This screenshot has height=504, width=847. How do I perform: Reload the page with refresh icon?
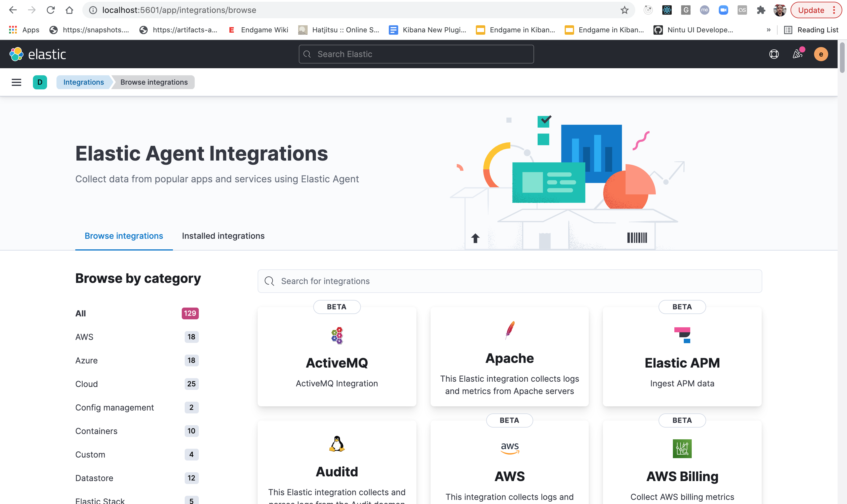(x=51, y=10)
